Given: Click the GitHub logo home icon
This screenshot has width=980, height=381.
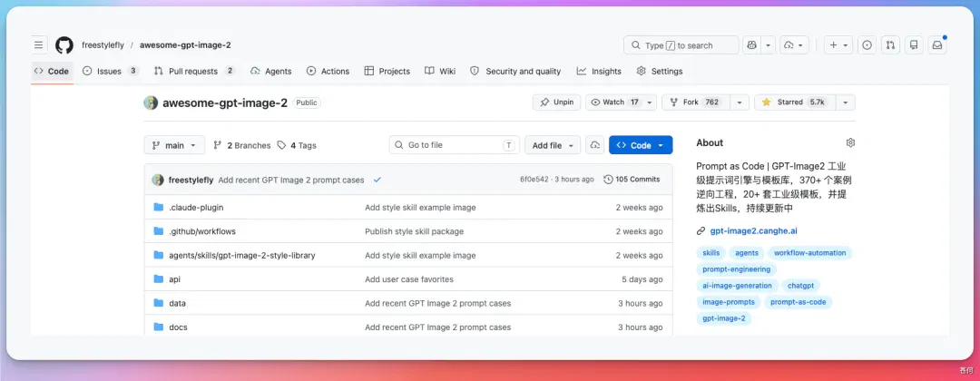Looking at the screenshot, I should [64, 45].
